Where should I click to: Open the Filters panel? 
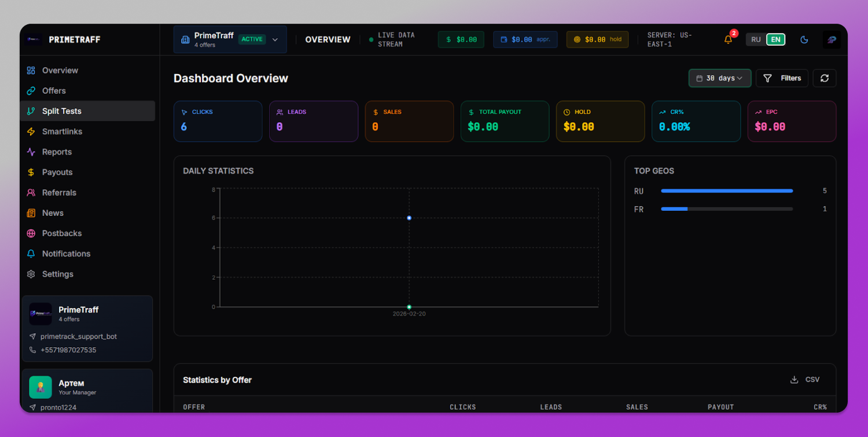point(782,78)
